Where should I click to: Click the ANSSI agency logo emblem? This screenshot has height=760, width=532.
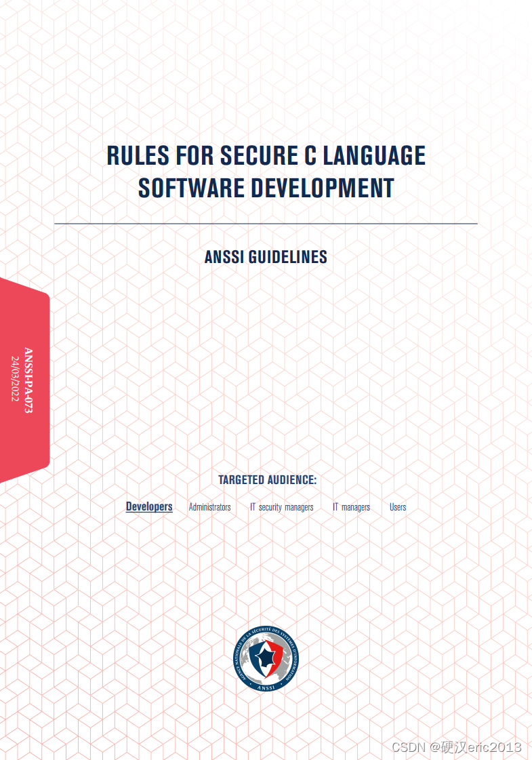266,658
